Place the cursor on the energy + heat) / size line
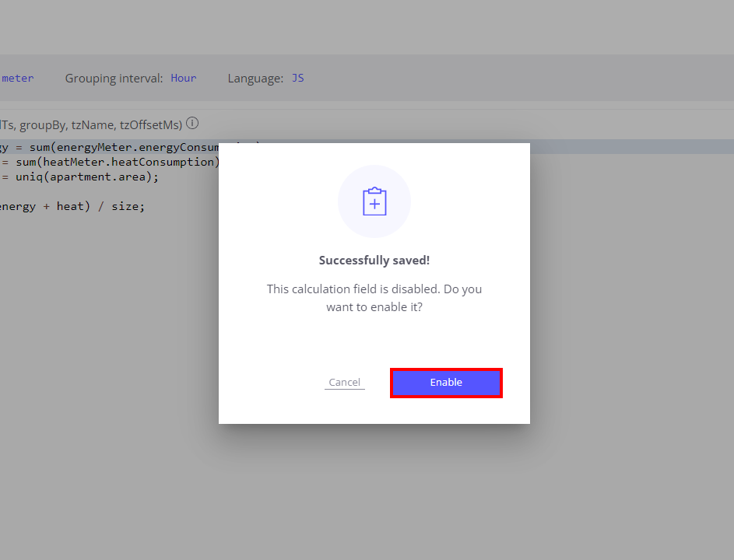 click(72, 206)
